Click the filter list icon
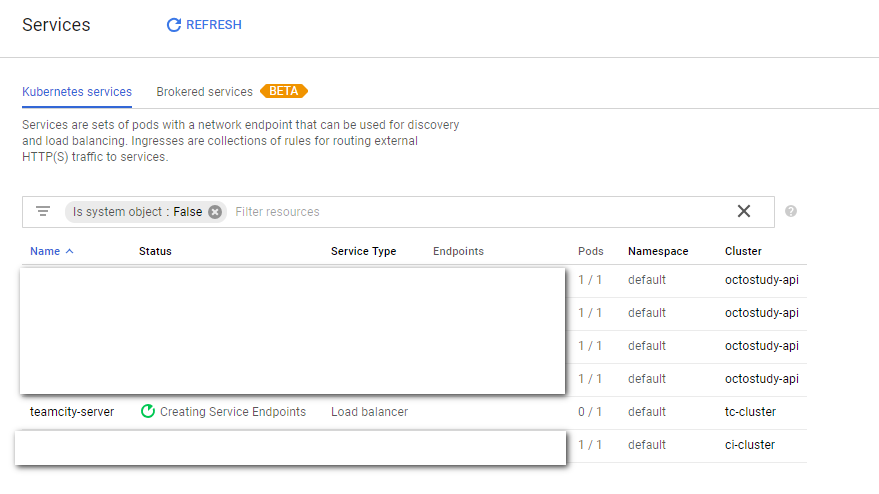The image size is (879, 494). [43, 212]
